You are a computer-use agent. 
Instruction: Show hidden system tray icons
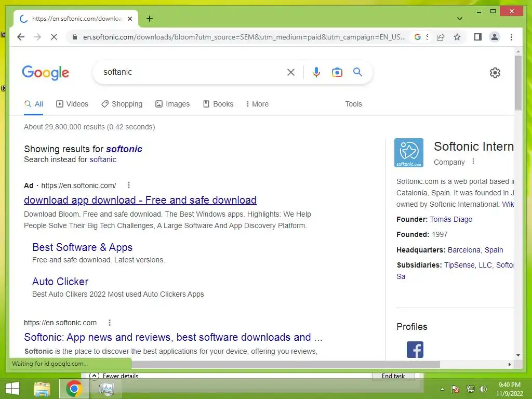pos(442,389)
